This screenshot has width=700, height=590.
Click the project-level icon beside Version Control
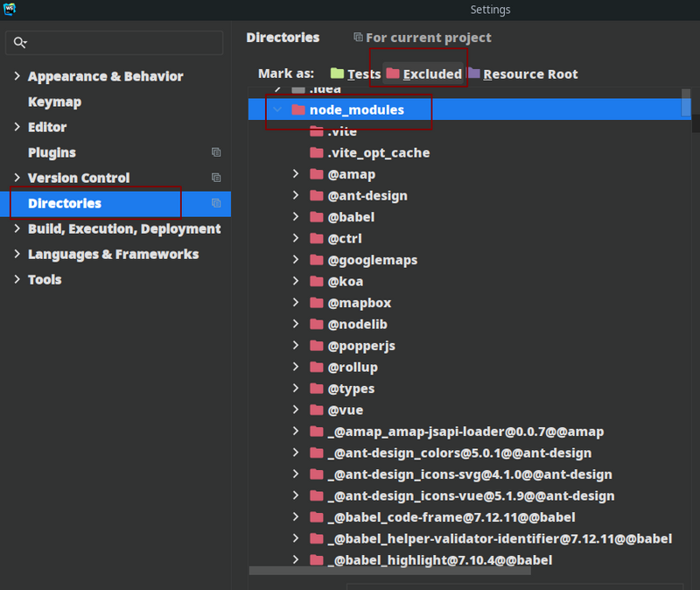(x=216, y=178)
